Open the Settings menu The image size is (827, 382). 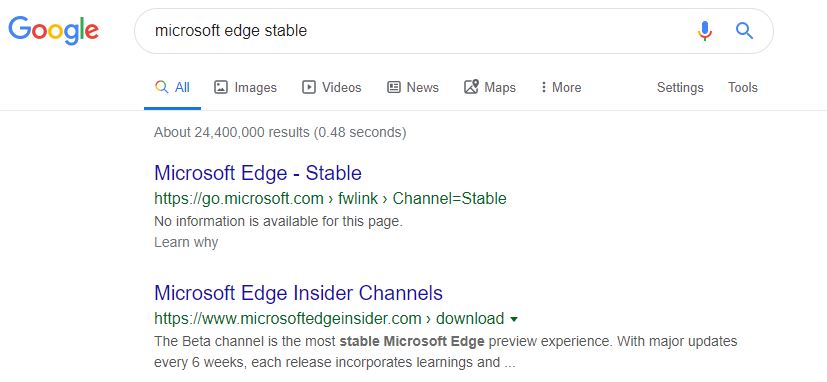point(680,88)
